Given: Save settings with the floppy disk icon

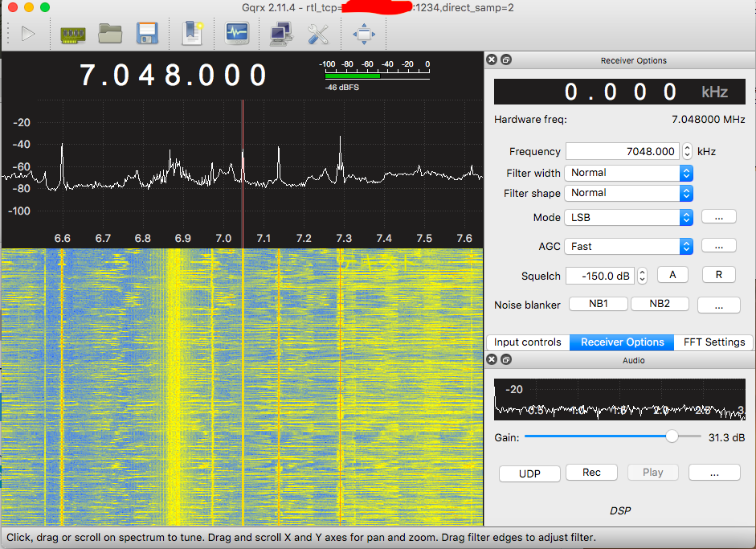Looking at the screenshot, I should click(x=147, y=33).
